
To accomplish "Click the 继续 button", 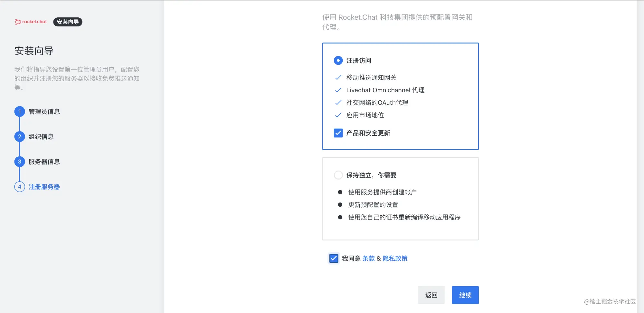I will (x=465, y=295).
